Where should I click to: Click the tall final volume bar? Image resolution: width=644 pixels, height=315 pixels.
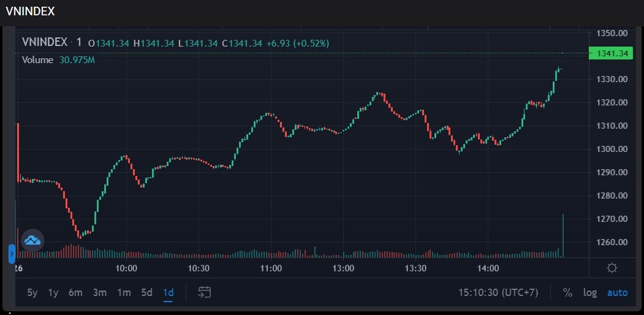(563, 236)
